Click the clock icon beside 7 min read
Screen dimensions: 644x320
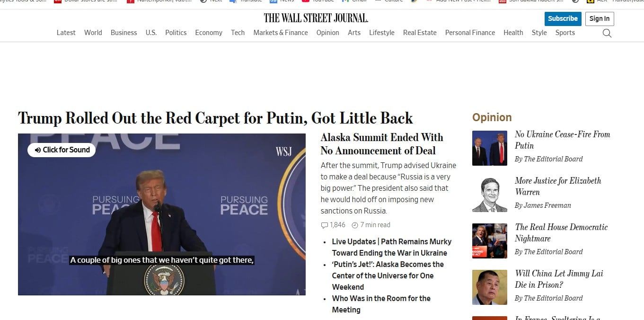tap(355, 225)
